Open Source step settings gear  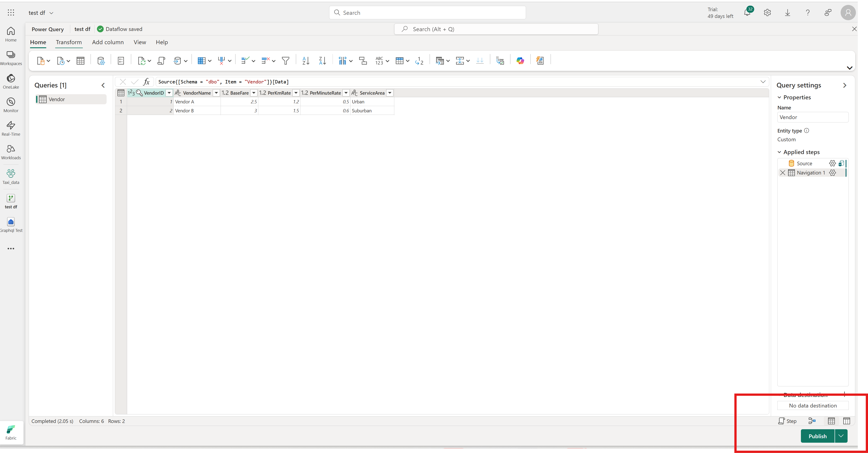pyautogui.click(x=832, y=163)
